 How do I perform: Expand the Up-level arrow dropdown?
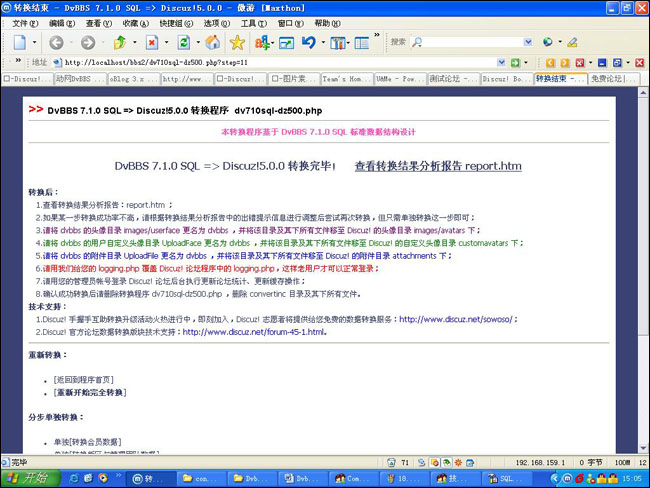[135, 42]
